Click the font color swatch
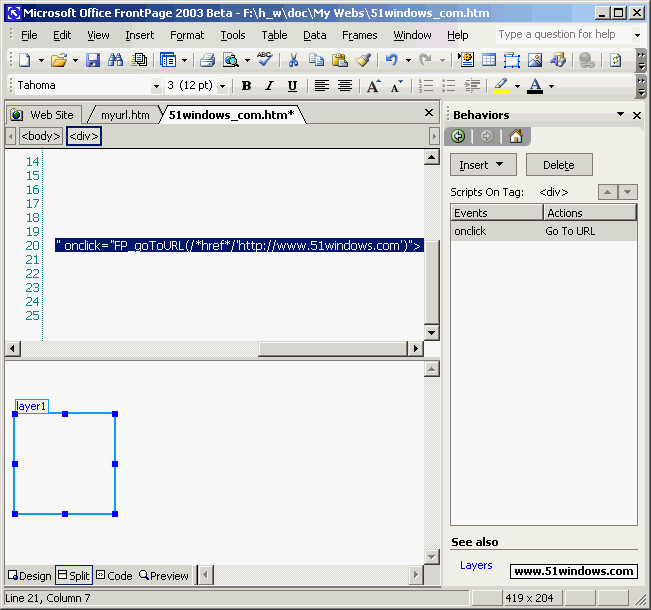Image resolution: width=651 pixels, height=610 pixels. pos(535,86)
